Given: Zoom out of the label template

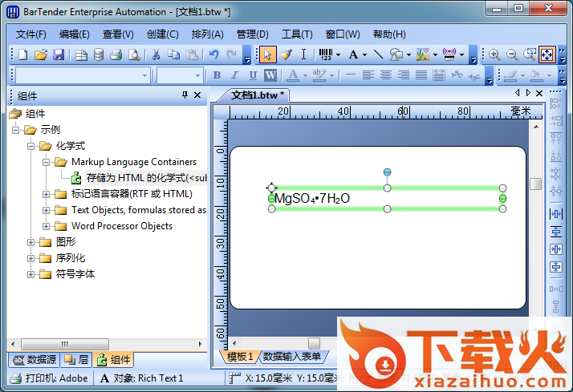Looking at the screenshot, I should [512, 55].
